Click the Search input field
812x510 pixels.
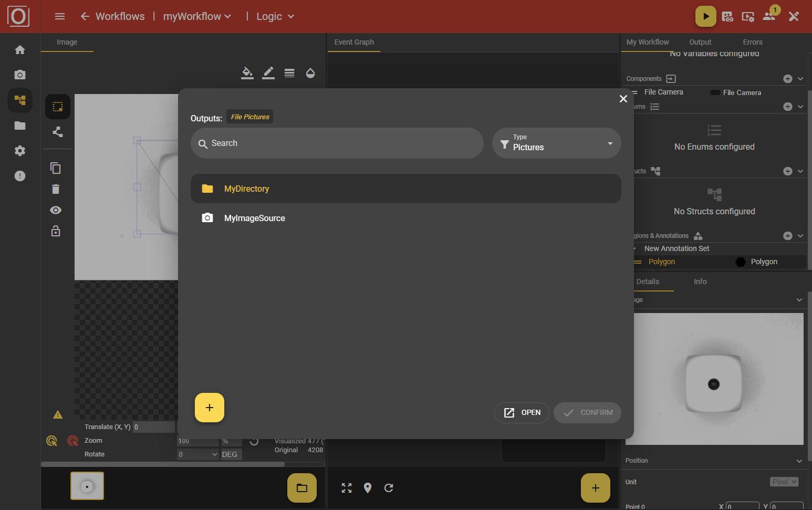pyautogui.click(x=337, y=143)
